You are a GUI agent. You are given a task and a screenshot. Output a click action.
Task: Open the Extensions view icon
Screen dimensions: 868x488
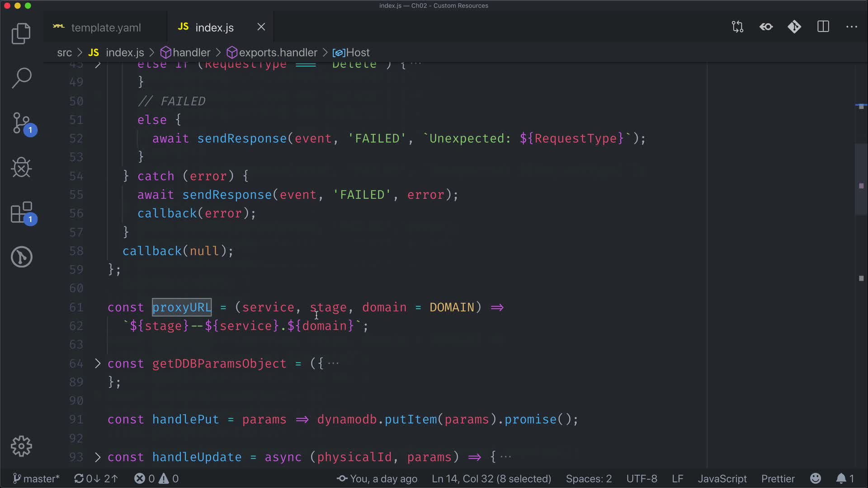[22, 212]
